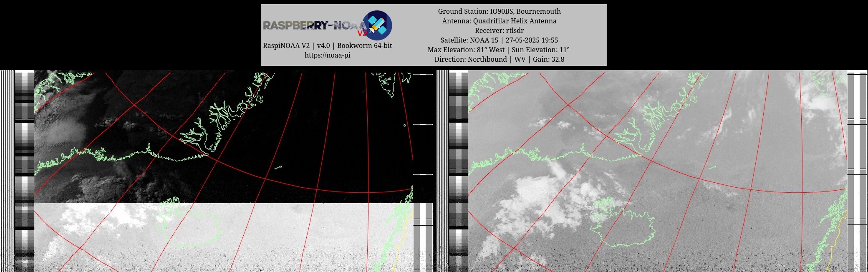Screen dimensions: 868x272
Task: Click the RASPBERRY-NOAA logo text
Action: (x=315, y=25)
